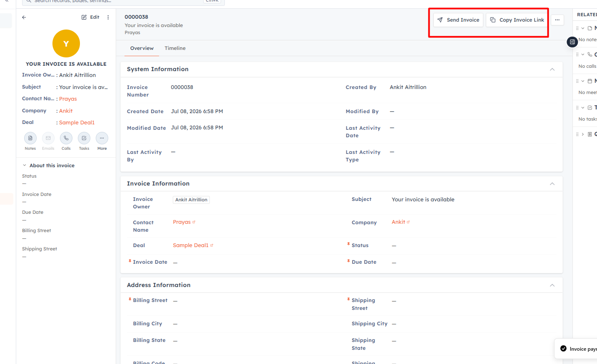The width and height of the screenshot is (597, 364).
Task: Click the Send Invoice button
Action: 458,20
